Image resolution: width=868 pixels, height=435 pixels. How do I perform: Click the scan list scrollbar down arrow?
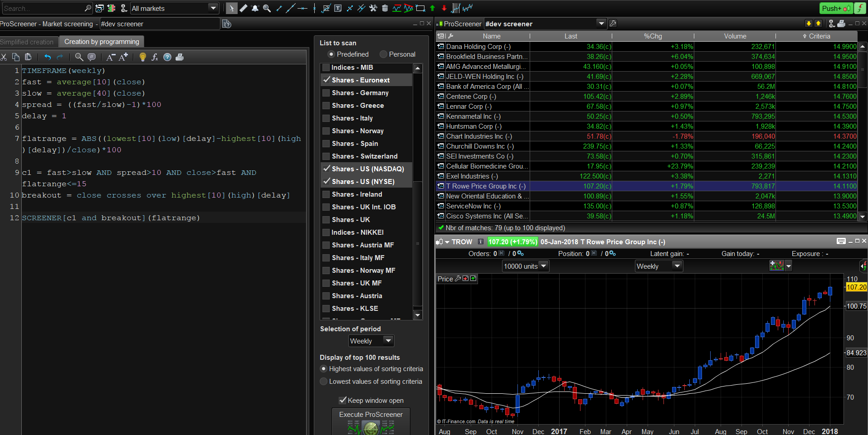[x=418, y=315]
